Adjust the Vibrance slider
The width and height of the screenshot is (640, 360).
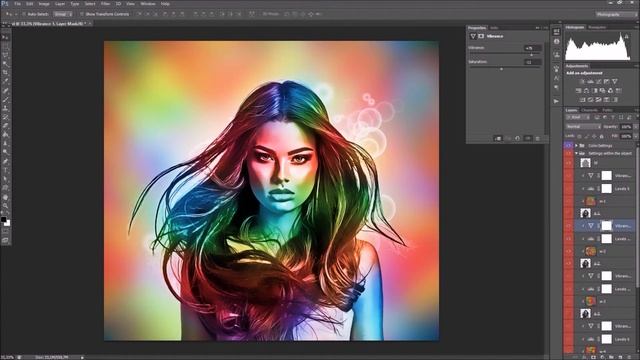[531, 55]
